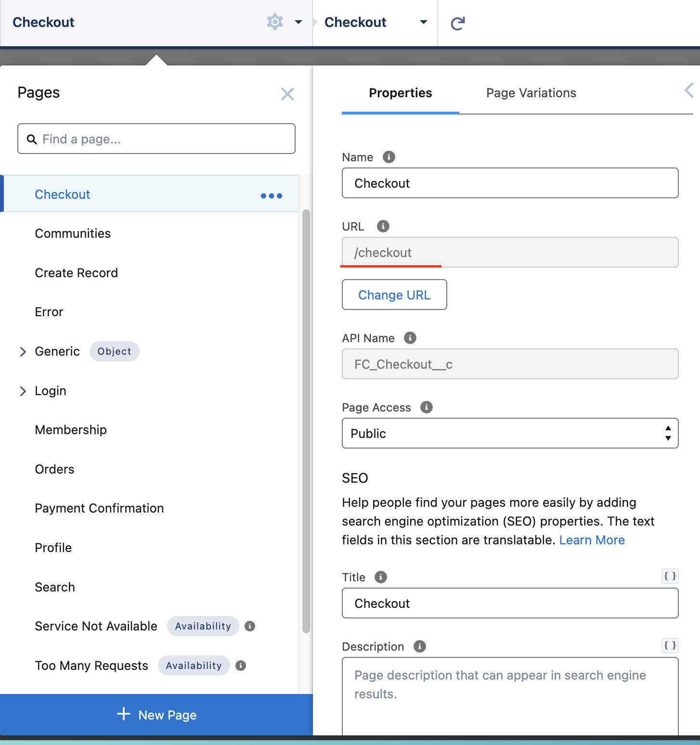Select the Membership page
Viewport: 700px width, 745px height.
pos(71,430)
